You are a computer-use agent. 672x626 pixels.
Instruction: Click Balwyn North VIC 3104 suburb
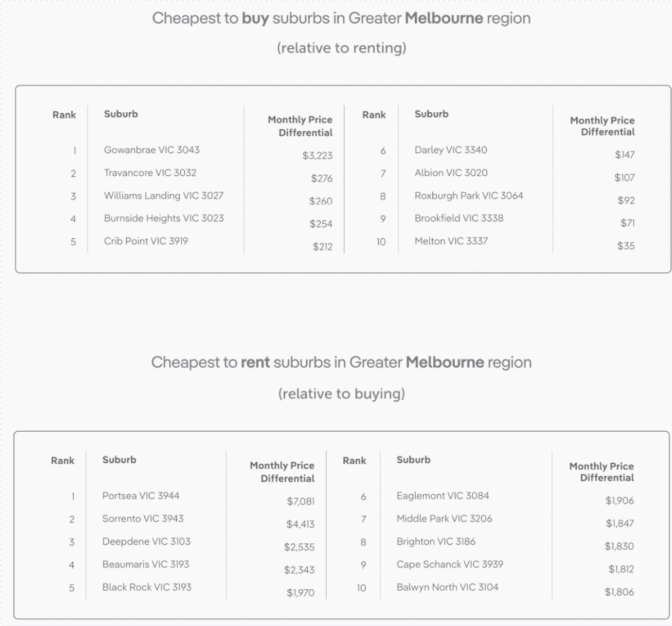click(x=447, y=587)
